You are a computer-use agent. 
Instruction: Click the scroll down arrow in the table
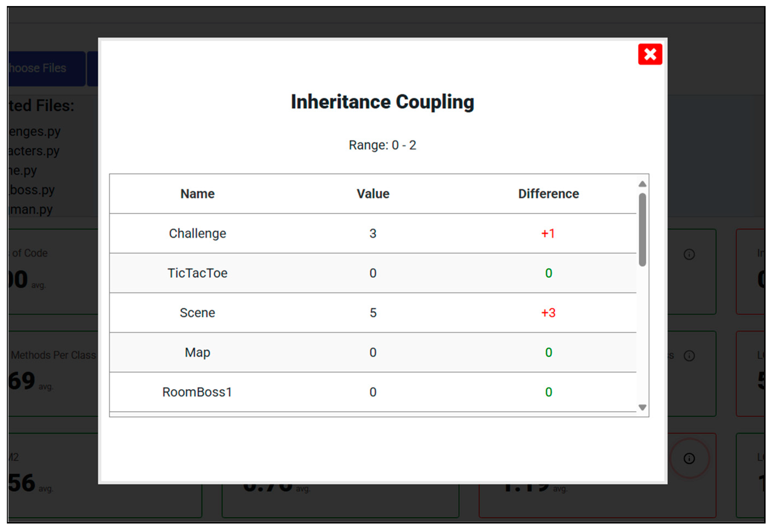pos(642,407)
